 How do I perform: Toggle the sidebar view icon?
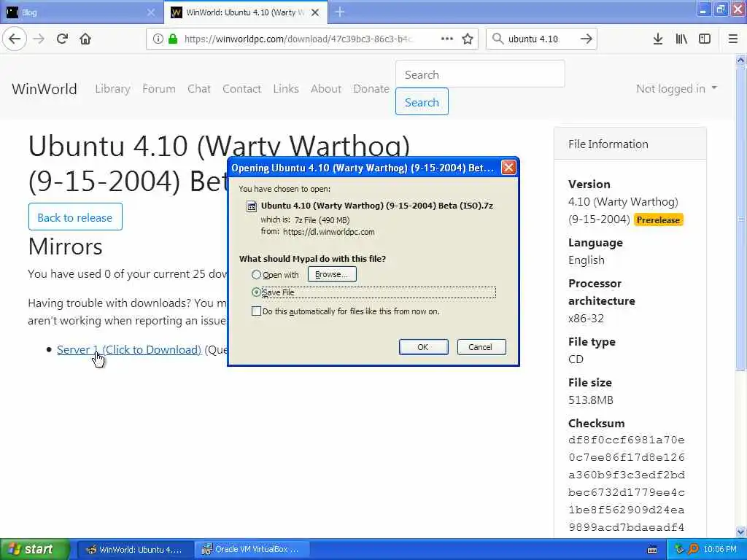tap(705, 39)
